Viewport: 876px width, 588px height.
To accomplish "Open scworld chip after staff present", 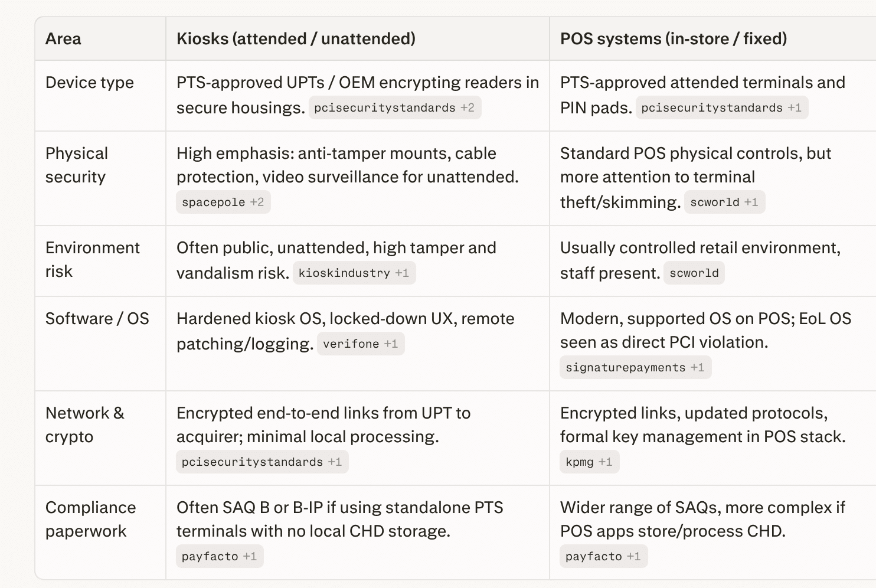I will 694,273.
